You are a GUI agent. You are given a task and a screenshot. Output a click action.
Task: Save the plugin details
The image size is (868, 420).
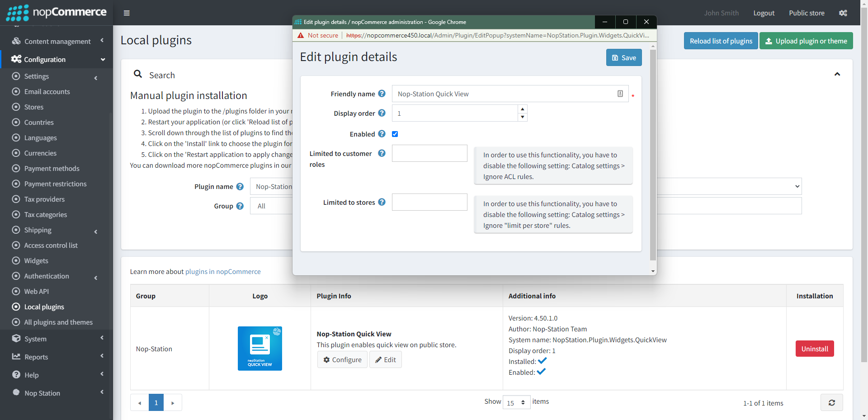(624, 57)
